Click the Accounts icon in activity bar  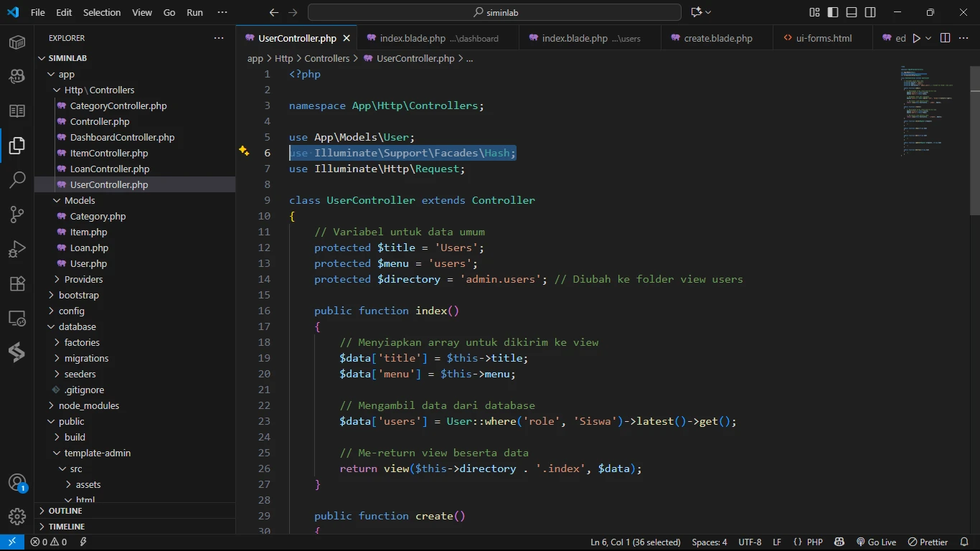coord(17,482)
